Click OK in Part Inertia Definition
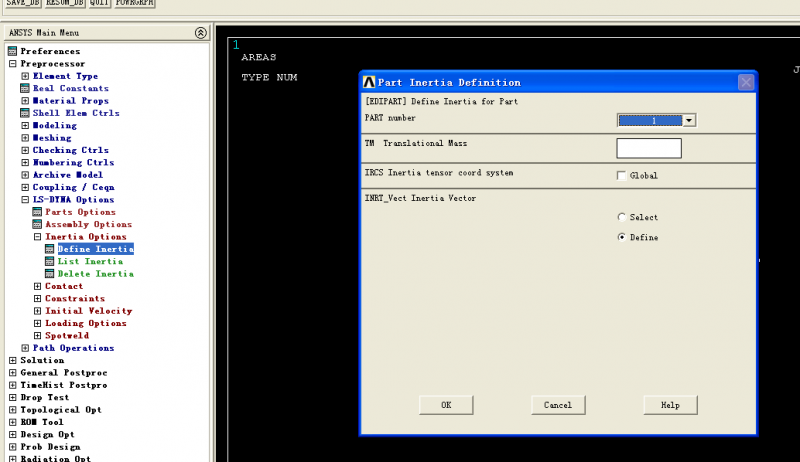800x462 pixels. coord(446,405)
